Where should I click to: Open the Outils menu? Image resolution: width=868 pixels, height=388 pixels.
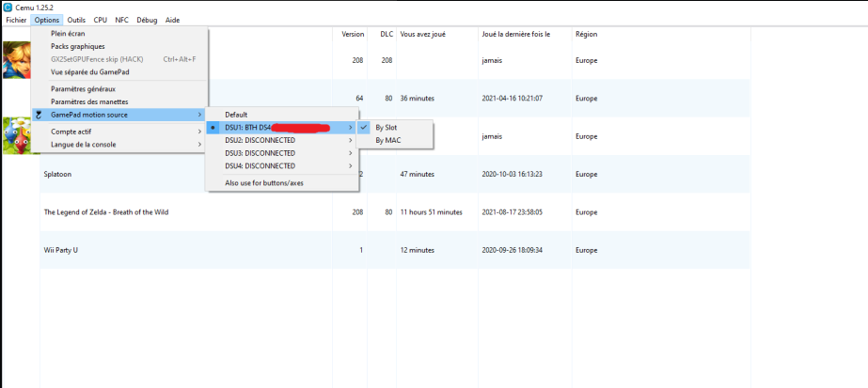tap(76, 19)
